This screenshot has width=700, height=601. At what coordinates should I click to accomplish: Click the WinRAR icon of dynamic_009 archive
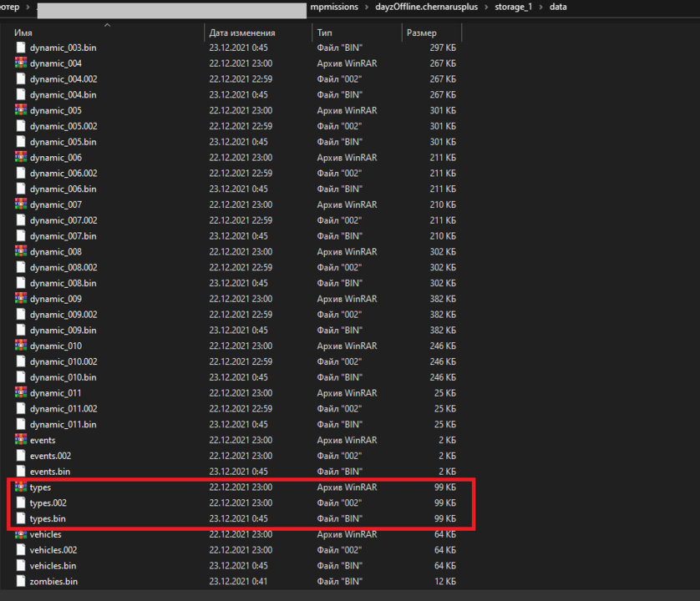21,298
